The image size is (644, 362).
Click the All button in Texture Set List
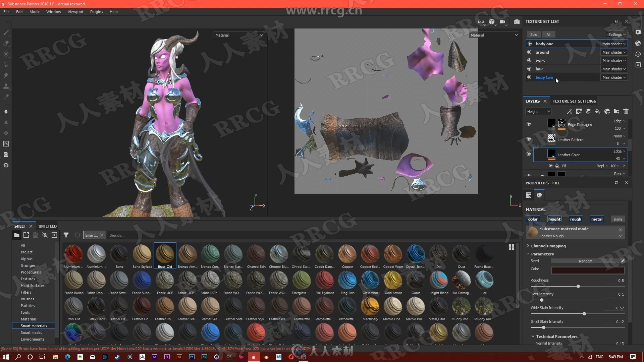tap(548, 34)
